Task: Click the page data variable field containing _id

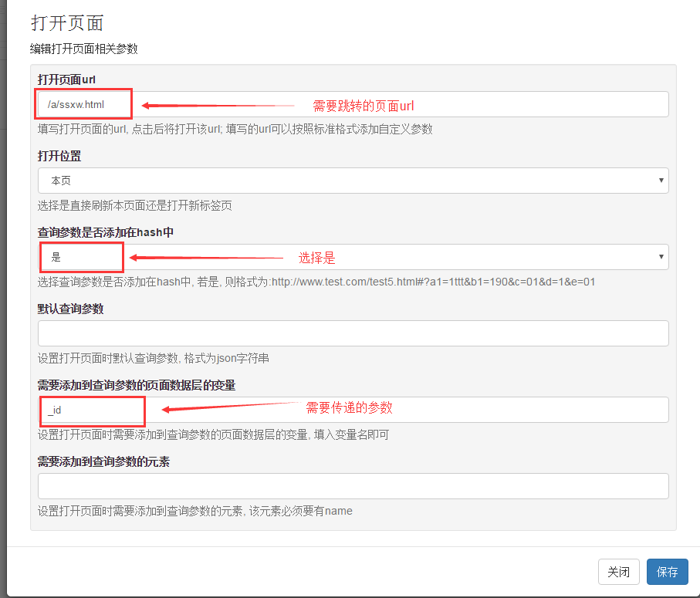Action: [353, 410]
